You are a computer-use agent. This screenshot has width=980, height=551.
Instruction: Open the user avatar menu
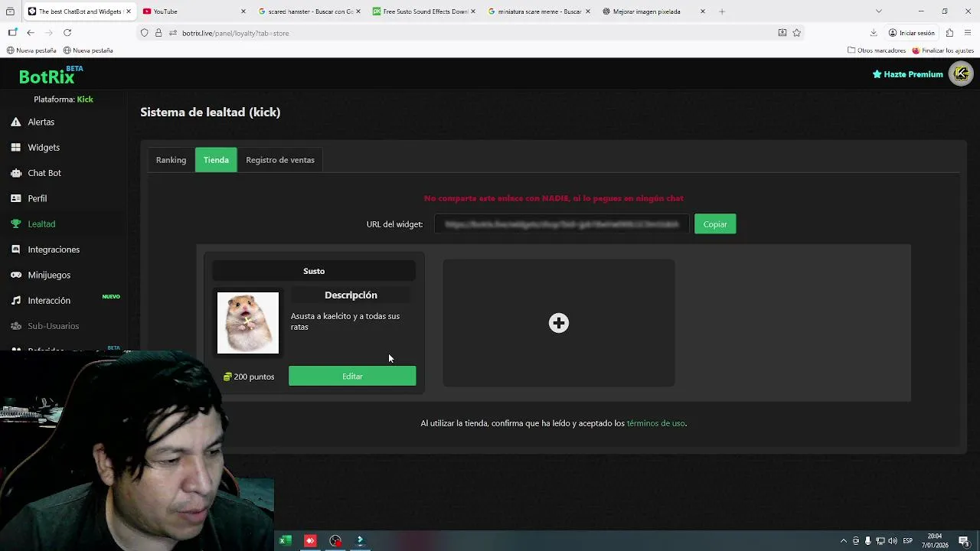click(x=961, y=73)
